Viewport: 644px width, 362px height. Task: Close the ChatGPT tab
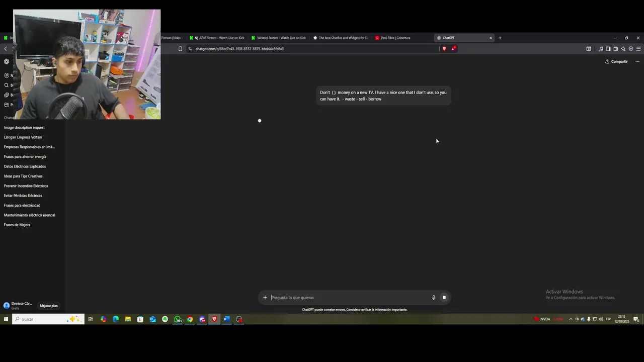pyautogui.click(x=491, y=38)
